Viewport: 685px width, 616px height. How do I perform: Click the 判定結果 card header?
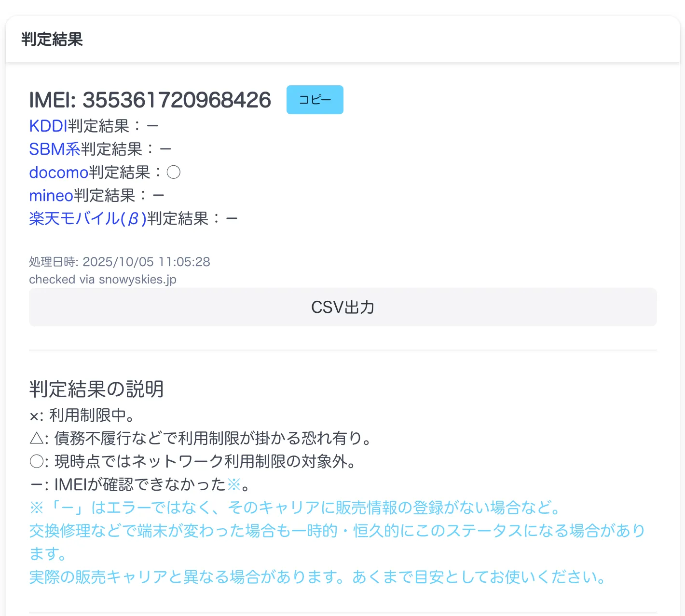(x=52, y=40)
